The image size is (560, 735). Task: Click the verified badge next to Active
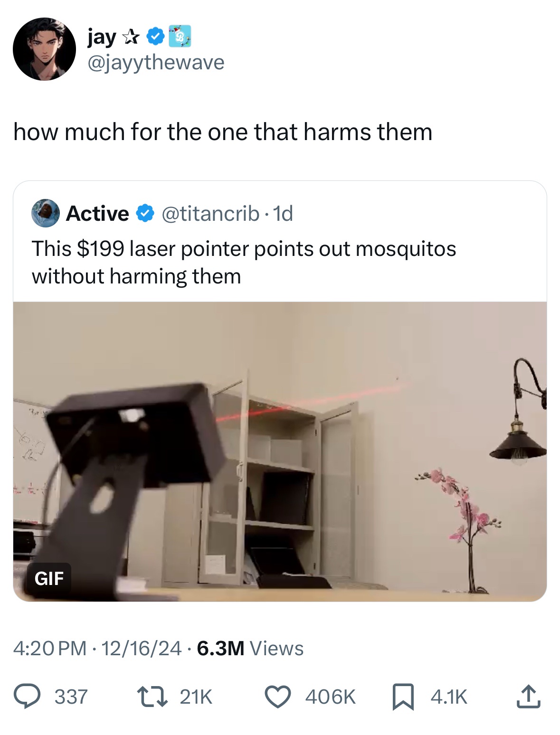[x=143, y=215]
